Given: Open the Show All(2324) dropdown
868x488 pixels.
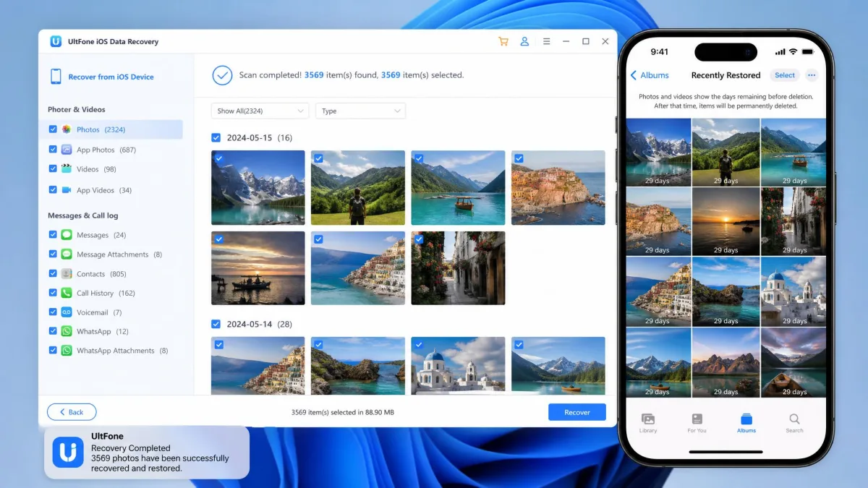Looking at the screenshot, I should point(260,111).
